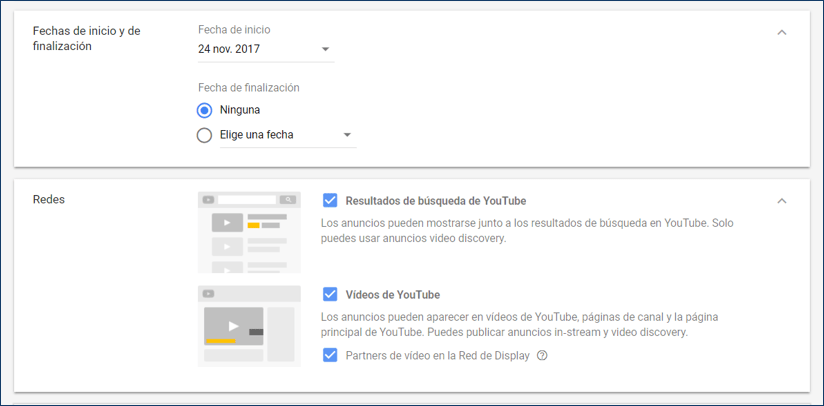Viewport: 824px width, 406px height.
Task: Click the Fechas de inicio y de finalización label
Action: (87, 38)
